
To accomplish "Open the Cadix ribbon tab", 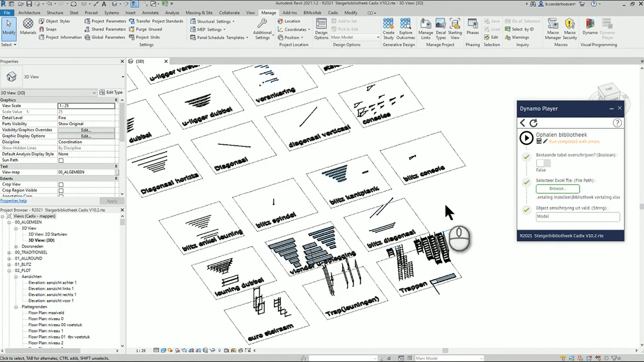I will coord(333,12).
